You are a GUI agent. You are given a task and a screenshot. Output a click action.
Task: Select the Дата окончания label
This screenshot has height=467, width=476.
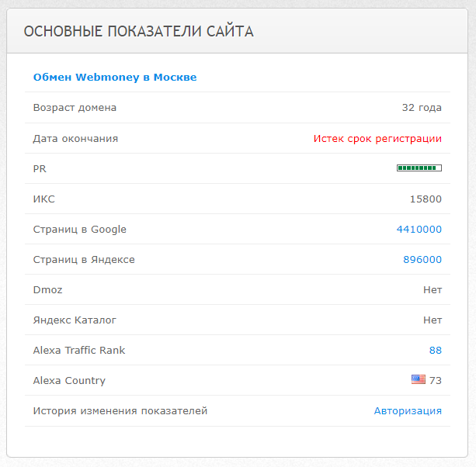click(x=75, y=139)
